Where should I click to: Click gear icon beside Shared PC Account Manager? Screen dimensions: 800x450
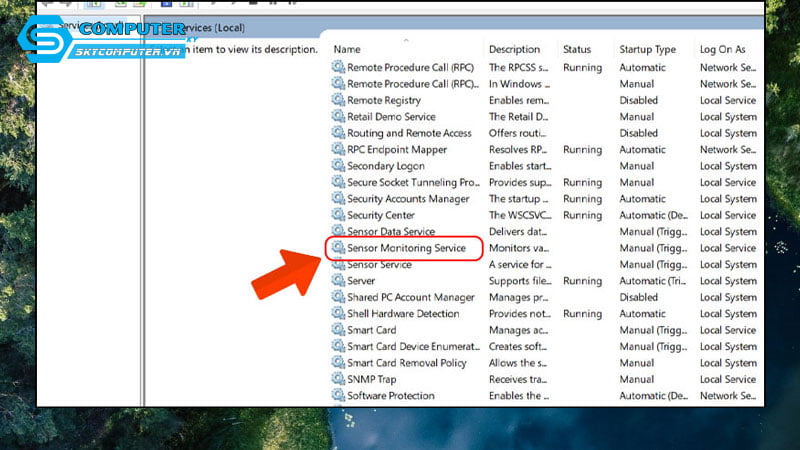338,296
